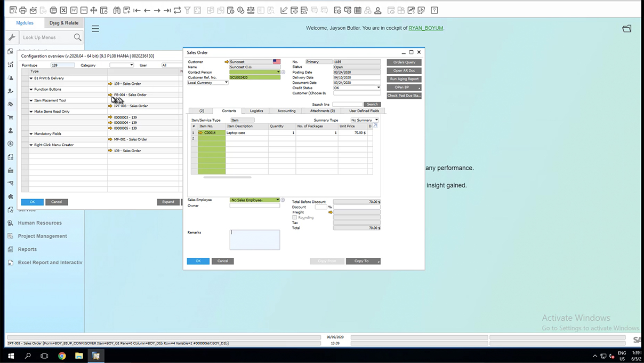Viewport: 644px width, 363px height.
Task: Open File Explorer in the Windows taskbar
Action: (x=79, y=356)
